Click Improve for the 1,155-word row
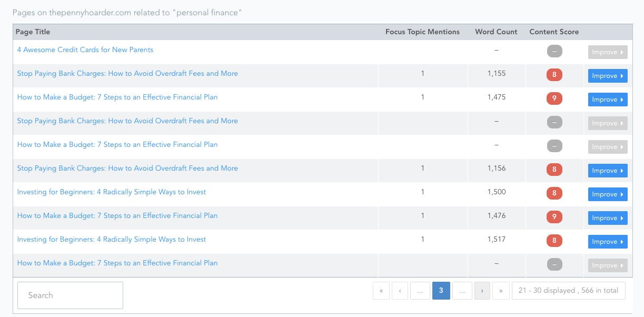This screenshot has height=317, width=644. point(608,76)
